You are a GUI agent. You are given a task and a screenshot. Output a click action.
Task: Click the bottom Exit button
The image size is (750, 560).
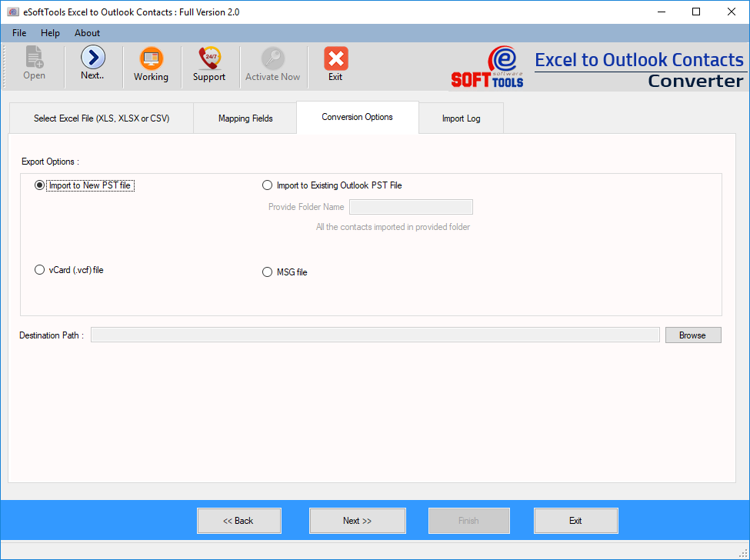pyautogui.click(x=576, y=520)
